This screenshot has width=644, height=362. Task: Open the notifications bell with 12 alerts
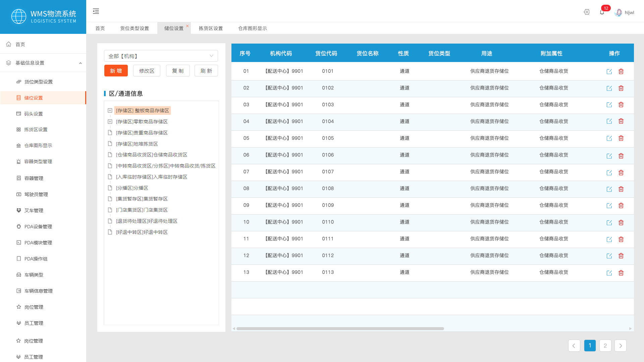tap(602, 11)
